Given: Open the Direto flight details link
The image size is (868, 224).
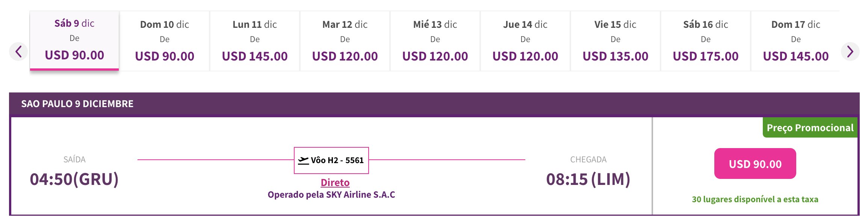Looking at the screenshot, I should [335, 183].
